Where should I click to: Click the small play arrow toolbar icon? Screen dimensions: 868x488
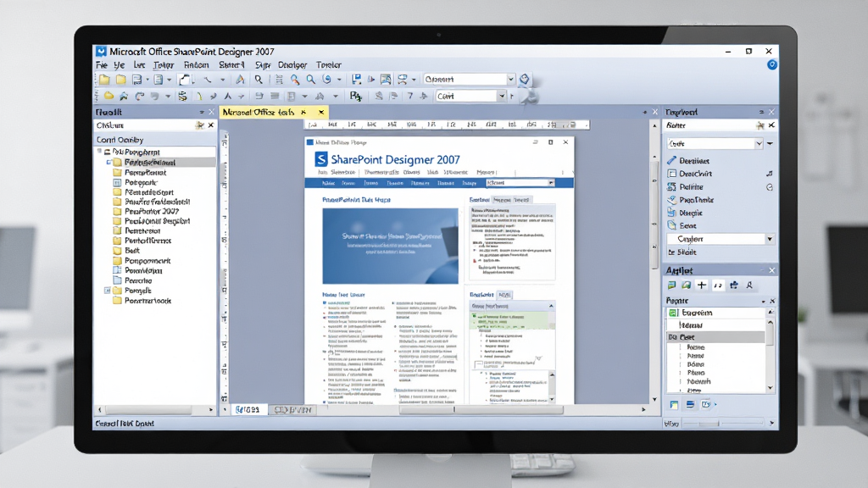[x=371, y=80]
